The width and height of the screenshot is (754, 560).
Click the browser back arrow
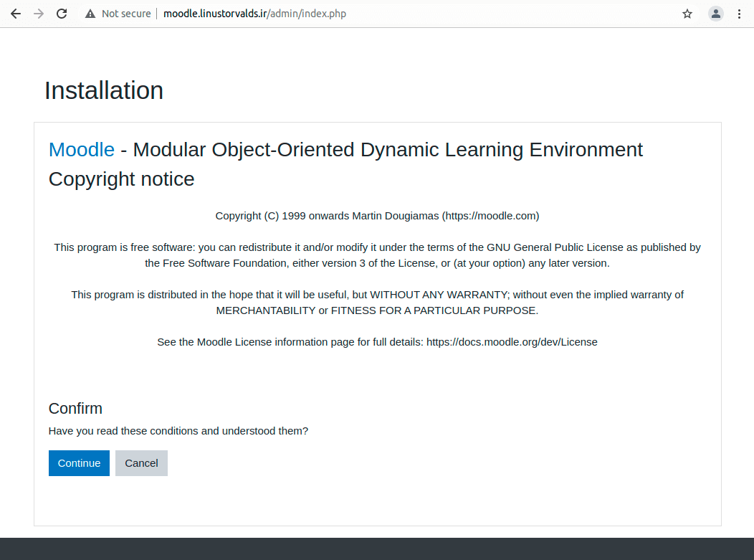pos(16,14)
